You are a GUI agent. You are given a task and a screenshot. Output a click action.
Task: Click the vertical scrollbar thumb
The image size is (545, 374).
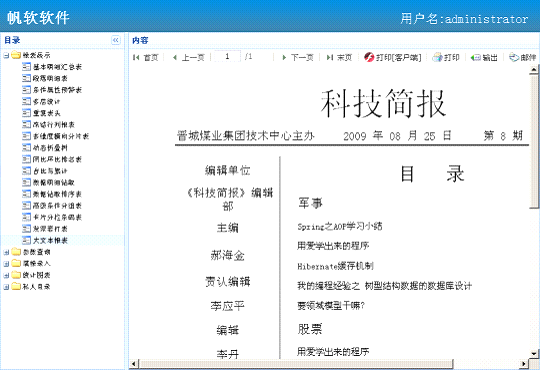(534, 141)
